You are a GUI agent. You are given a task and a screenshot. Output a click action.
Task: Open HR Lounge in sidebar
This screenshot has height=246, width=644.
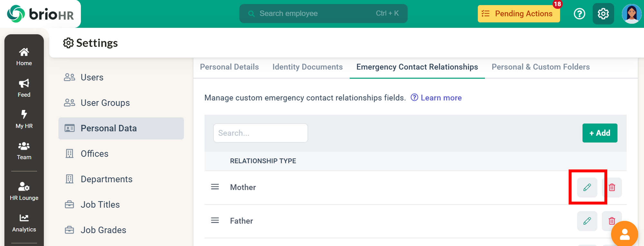tap(24, 191)
